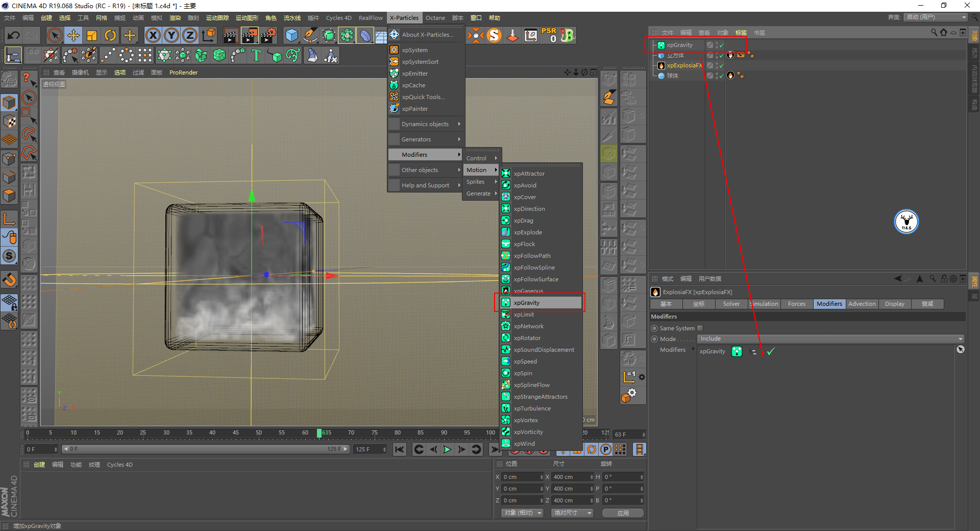Screen dimensions: 980x531
Task: Toggle X axis lock button
Action: point(153,35)
